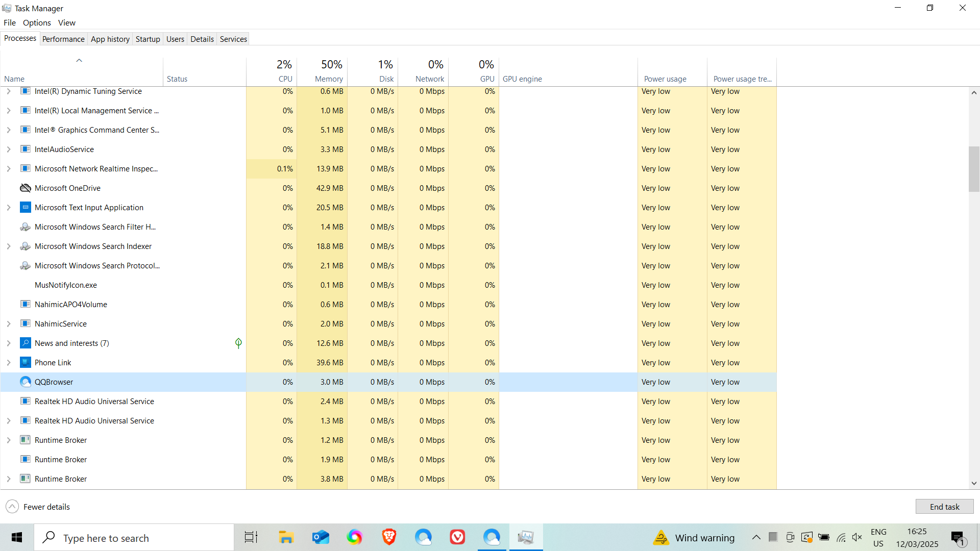Image resolution: width=980 pixels, height=551 pixels.
Task: Open the File menu
Action: [10, 23]
